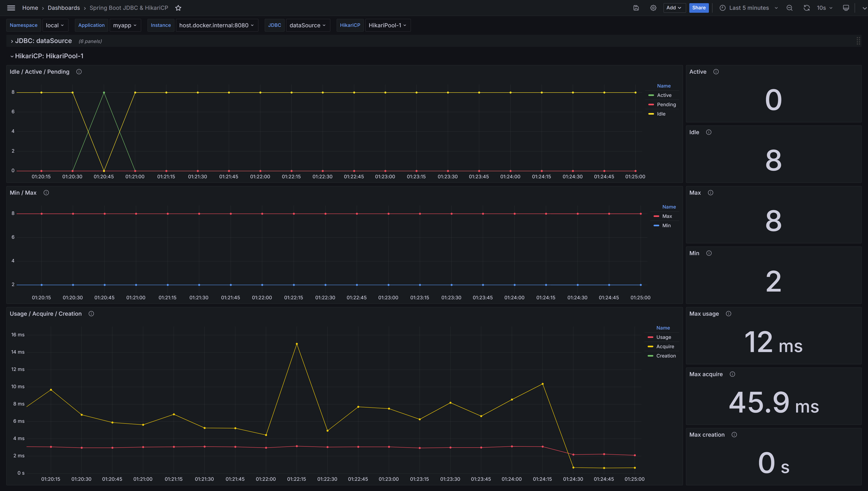The width and height of the screenshot is (868, 491).
Task: Open the Namespace local dropdown
Action: [55, 25]
